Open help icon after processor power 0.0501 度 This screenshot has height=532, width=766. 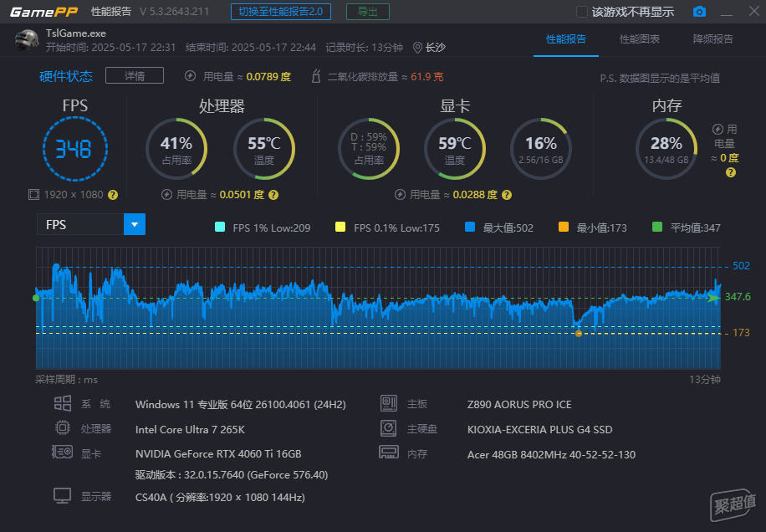[x=273, y=195]
